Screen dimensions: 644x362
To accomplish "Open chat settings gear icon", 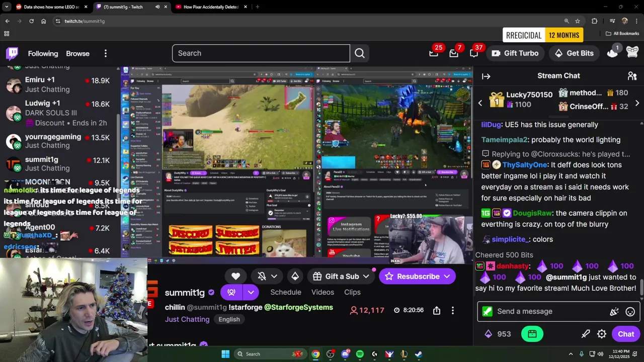I will click(602, 334).
